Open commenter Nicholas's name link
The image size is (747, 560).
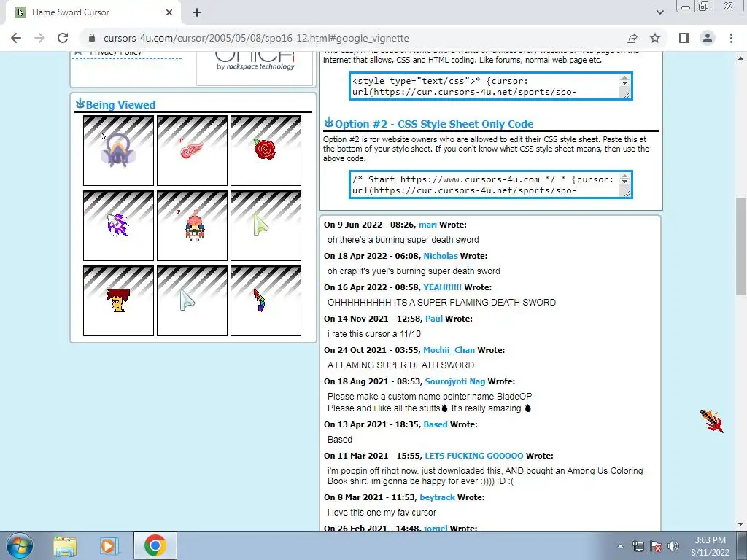pyautogui.click(x=441, y=256)
